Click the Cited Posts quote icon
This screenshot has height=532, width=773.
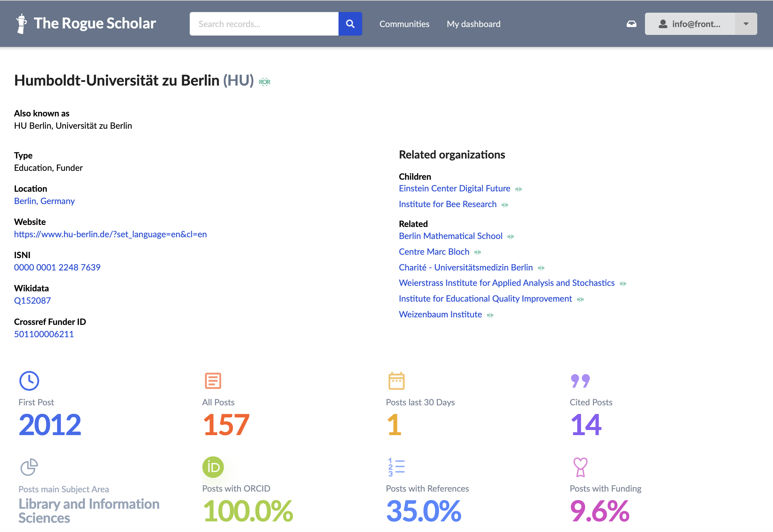(580, 381)
